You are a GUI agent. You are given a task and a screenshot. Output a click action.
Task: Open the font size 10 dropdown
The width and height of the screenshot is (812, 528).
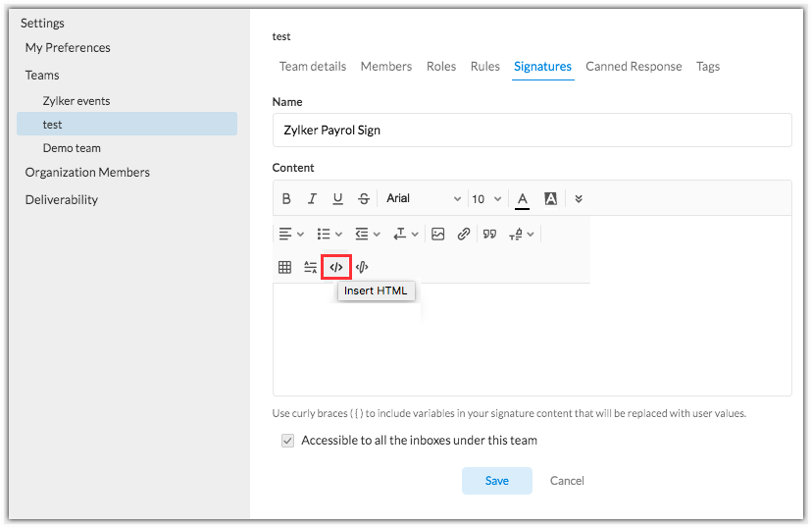click(x=485, y=199)
